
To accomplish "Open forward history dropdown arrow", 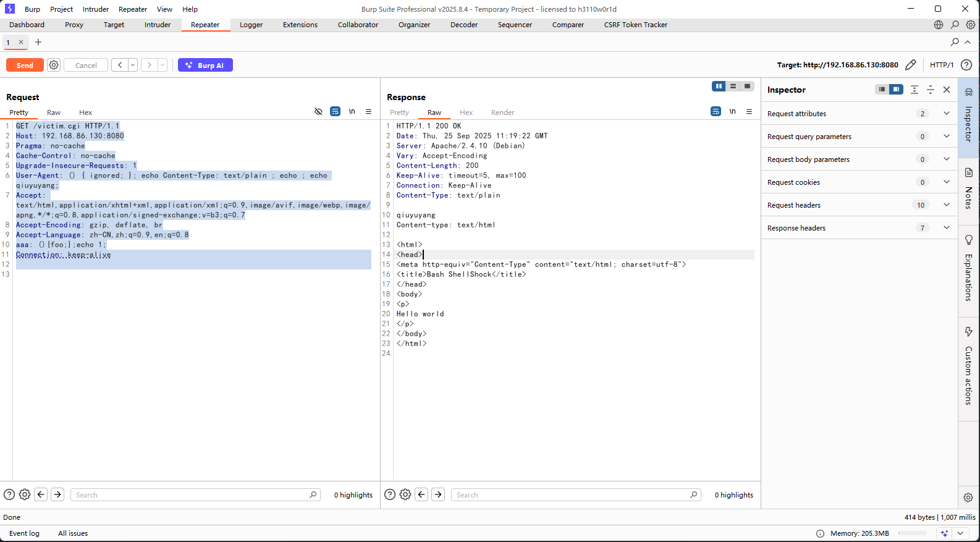I will click(163, 65).
